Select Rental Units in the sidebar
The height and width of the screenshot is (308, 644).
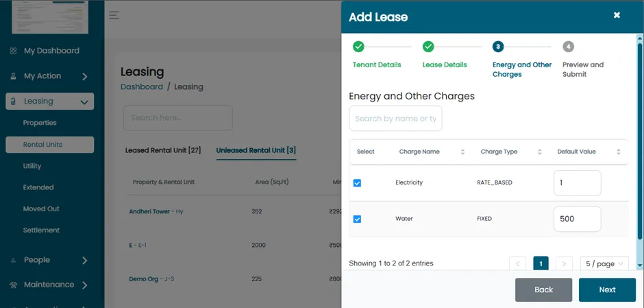click(50, 145)
